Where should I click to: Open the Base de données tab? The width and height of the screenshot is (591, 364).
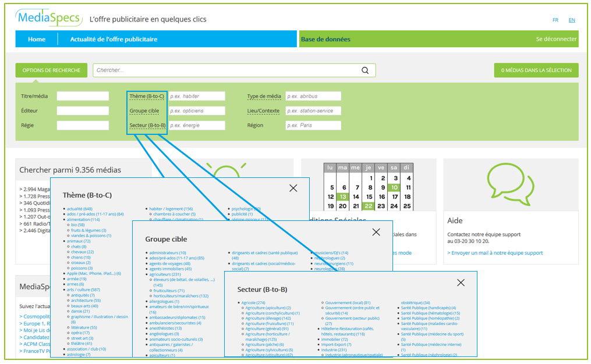coord(325,40)
